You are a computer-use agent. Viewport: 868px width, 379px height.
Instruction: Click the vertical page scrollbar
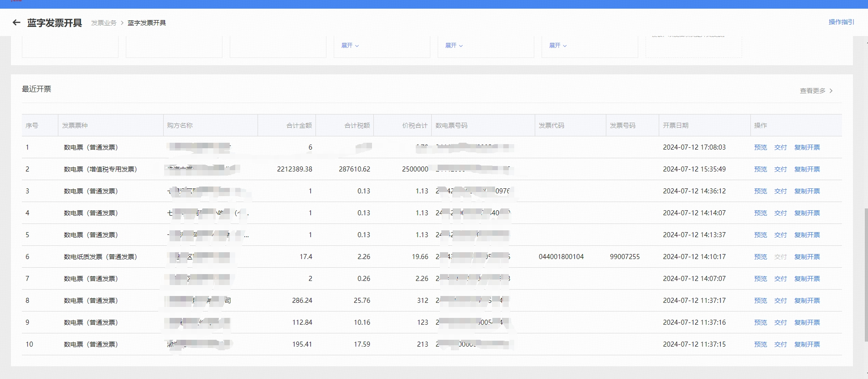[866, 275]
